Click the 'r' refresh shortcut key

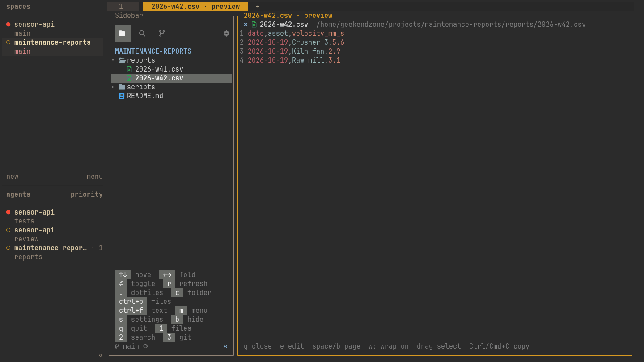click(x=169, y=284)
